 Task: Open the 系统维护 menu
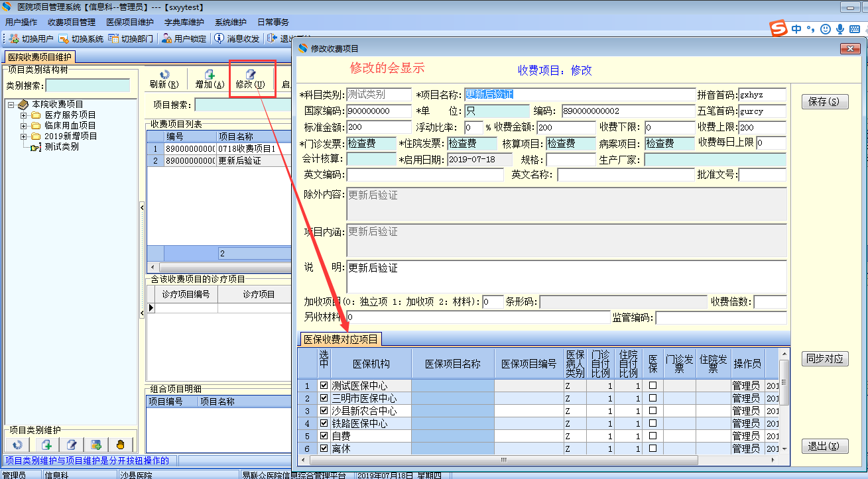(x=231, y=23)
